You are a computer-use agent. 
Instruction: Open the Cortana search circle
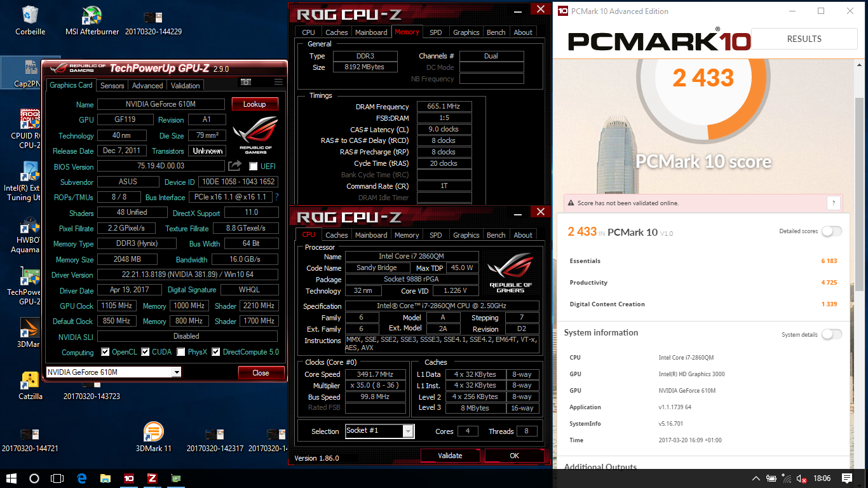point(34,478)
